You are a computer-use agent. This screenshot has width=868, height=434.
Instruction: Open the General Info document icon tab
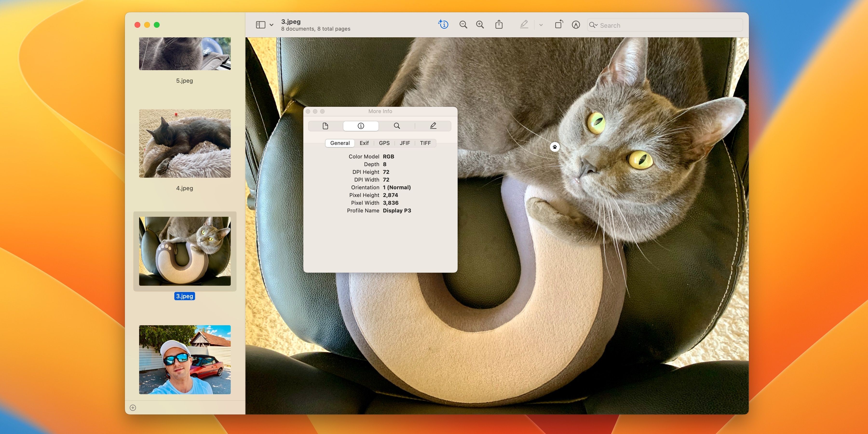coord(325,126)
